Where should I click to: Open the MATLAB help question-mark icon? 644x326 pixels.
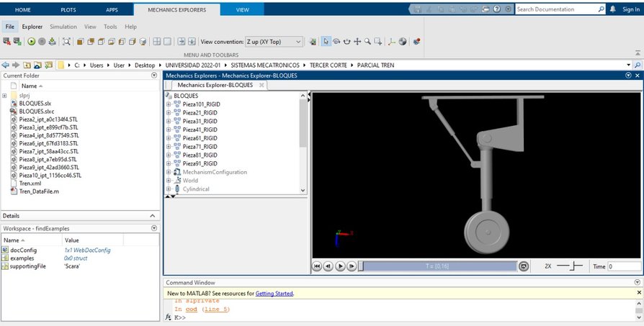click(x=497, y=9)
